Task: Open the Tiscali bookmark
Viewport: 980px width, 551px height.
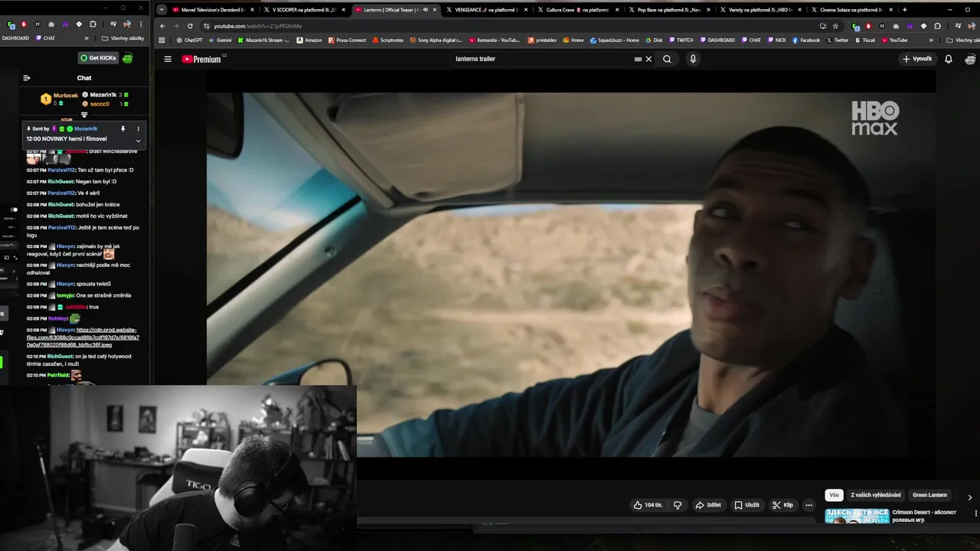Action: tap(866, 40)
